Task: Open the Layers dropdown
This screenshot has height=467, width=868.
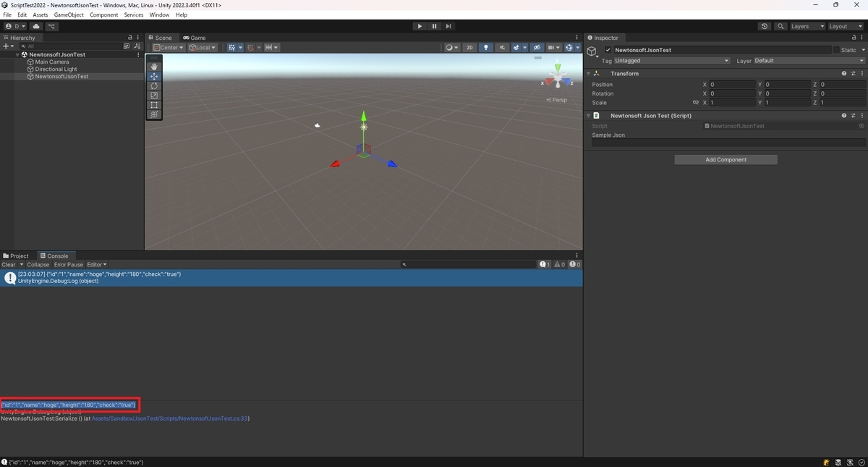Action: click(x=807, y=26)
